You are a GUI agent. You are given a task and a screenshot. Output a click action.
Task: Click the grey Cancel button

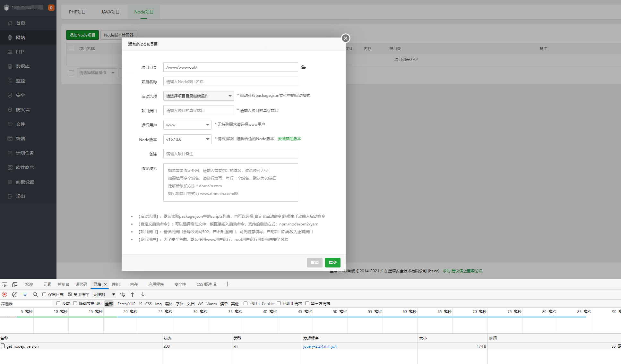tap(315, 263)
